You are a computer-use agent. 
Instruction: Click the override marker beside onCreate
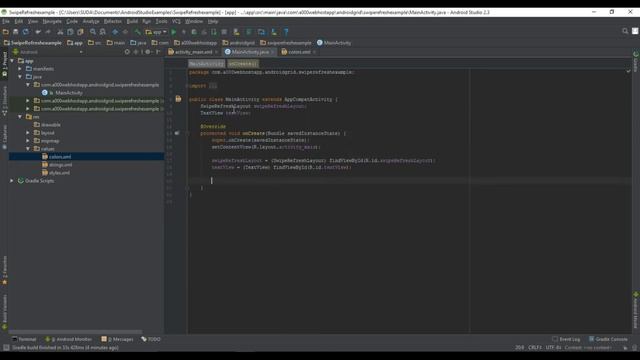point(177,133)
